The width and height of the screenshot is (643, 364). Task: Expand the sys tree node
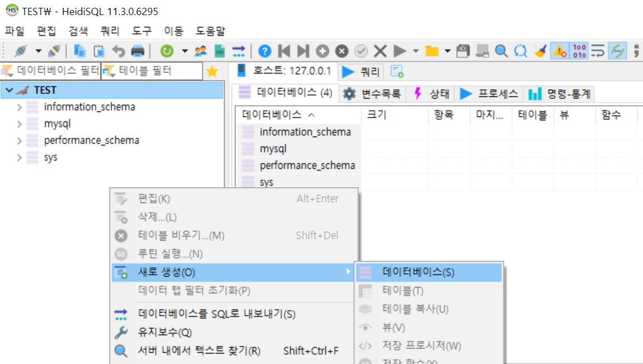click(x=20, y=157)
